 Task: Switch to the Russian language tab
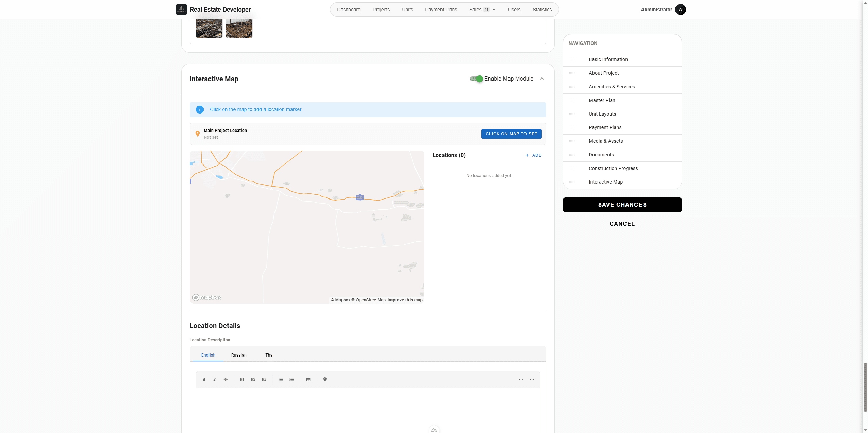click(239, 355)
